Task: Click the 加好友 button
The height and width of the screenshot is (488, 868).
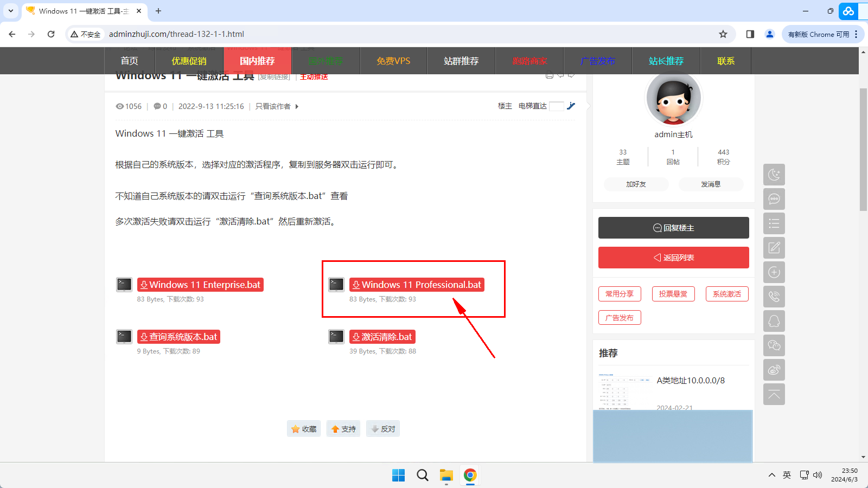Action: [636, 184]
